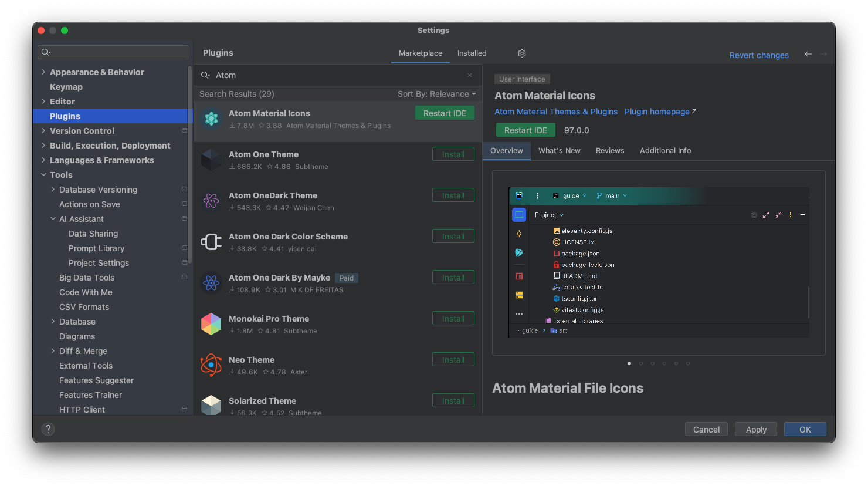Click the plugin search magnifier icon

point(205,75)
